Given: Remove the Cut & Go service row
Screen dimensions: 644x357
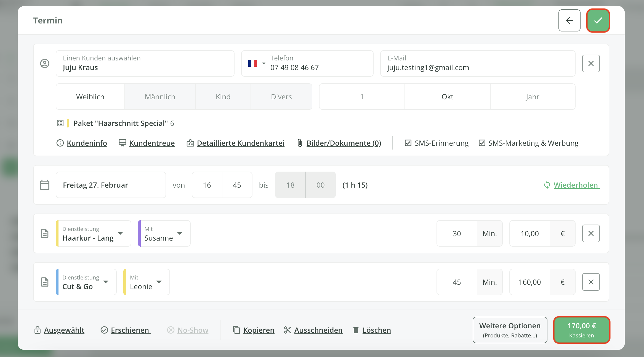Looking at the screenshot, I should point(591,282).
